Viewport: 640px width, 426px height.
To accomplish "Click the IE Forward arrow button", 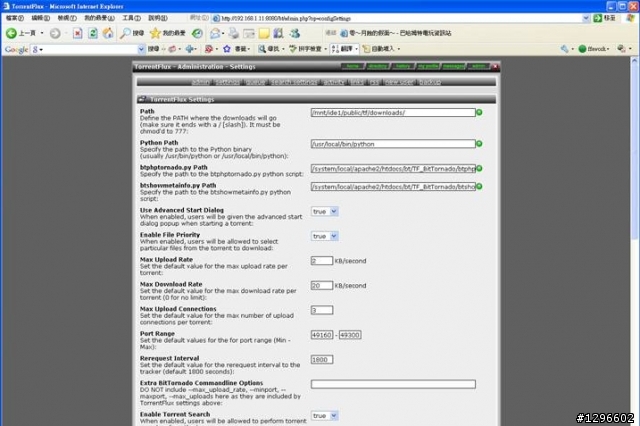I will (55, 33).
